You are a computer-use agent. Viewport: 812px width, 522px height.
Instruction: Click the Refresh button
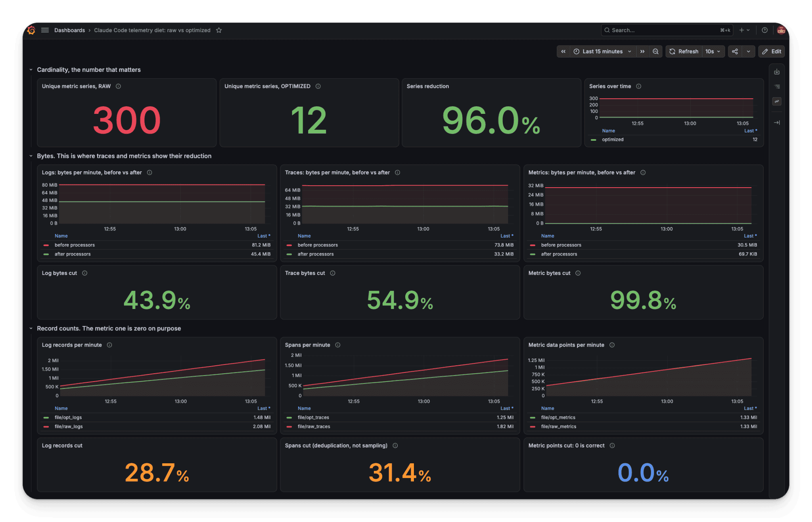click(684, 52)
